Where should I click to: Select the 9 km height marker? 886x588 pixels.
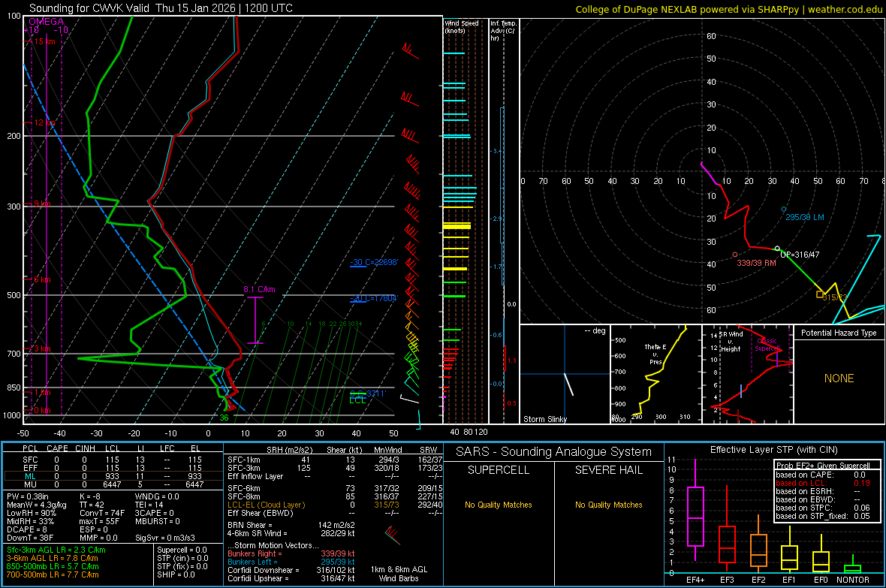[x=42, y=204]
